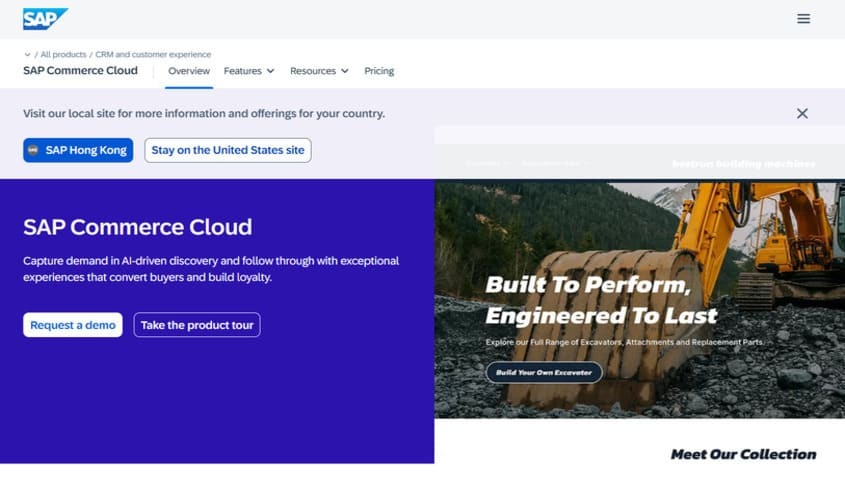Image resolution: width=845 pixels, height=480 pixels.
Task: Expand the breadcrumb chevron before All products
Action: click(x=27, y=54)
